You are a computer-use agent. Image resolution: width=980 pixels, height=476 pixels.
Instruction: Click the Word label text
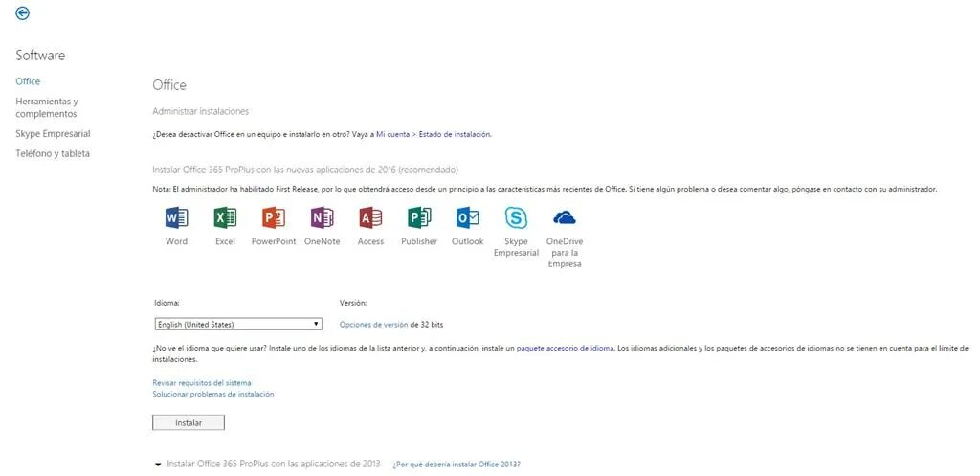176,241
